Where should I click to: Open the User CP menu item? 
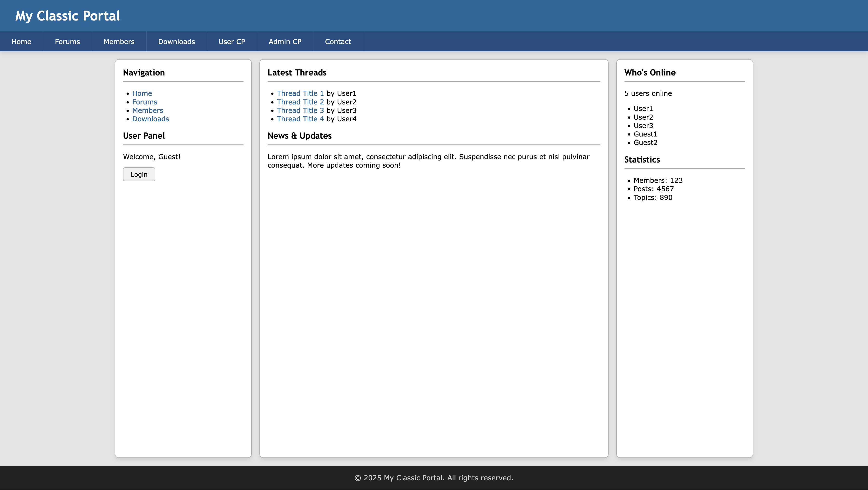coord(232,41)
